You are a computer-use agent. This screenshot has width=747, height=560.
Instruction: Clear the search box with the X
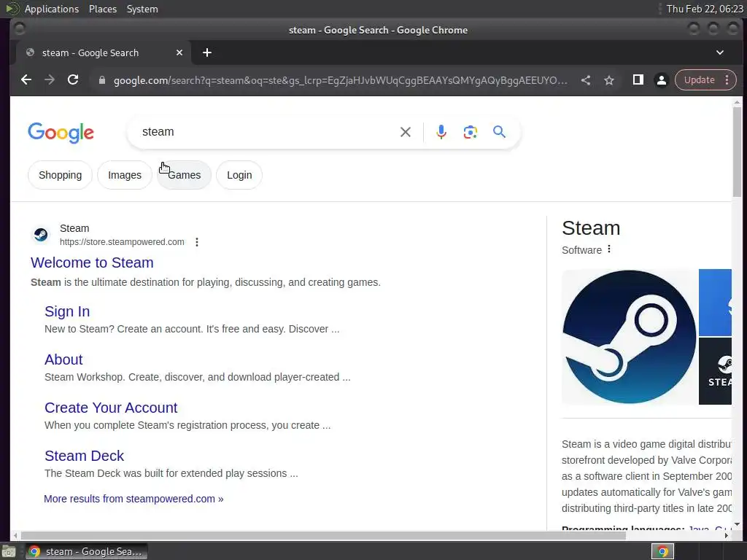406,132
